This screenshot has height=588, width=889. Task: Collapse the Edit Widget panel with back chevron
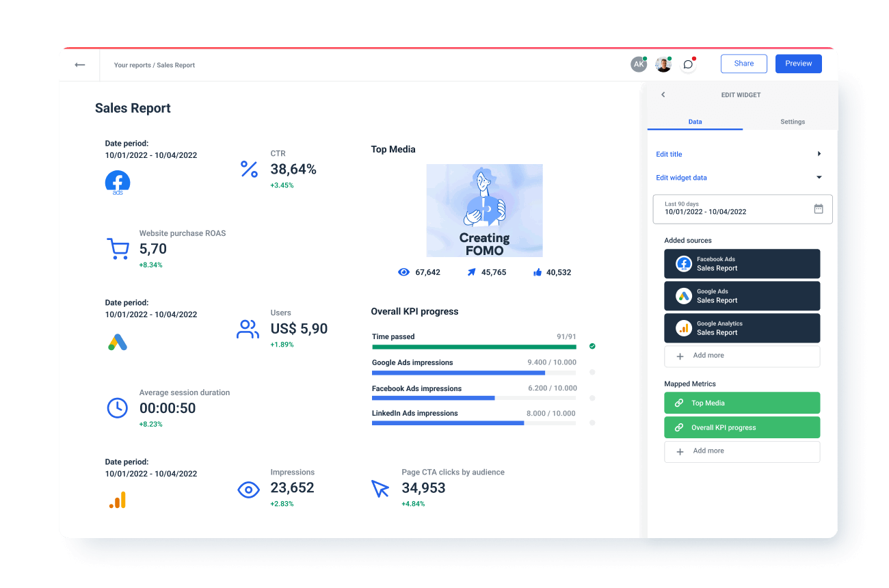pos(663,94)
